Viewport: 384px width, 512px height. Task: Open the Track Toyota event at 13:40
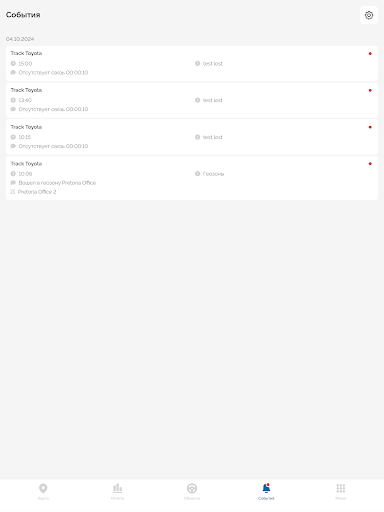coord(192,100)
